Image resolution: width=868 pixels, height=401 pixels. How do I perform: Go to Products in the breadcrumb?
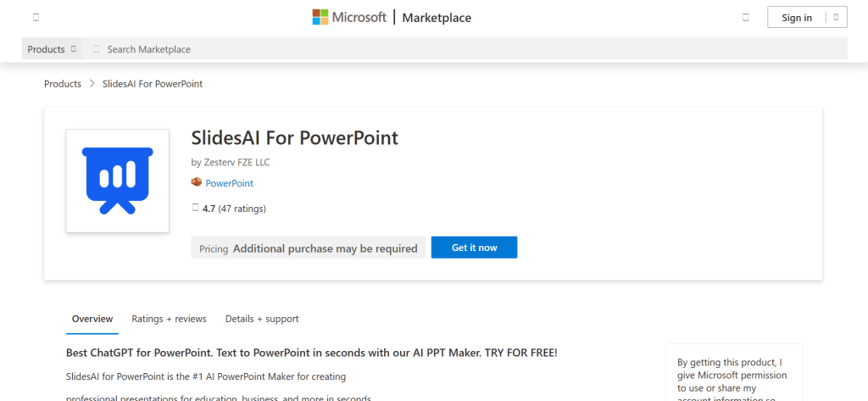click(x=63, y=84)
